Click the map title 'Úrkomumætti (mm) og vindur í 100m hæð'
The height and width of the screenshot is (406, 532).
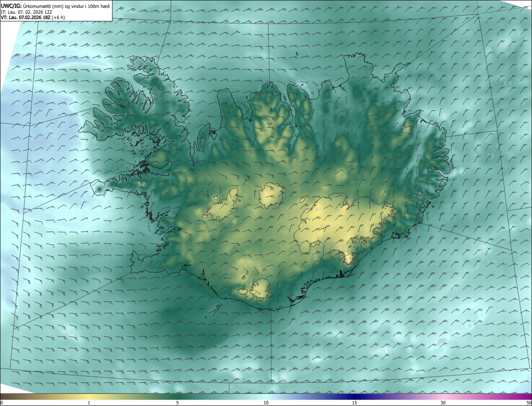click(66, 6)
